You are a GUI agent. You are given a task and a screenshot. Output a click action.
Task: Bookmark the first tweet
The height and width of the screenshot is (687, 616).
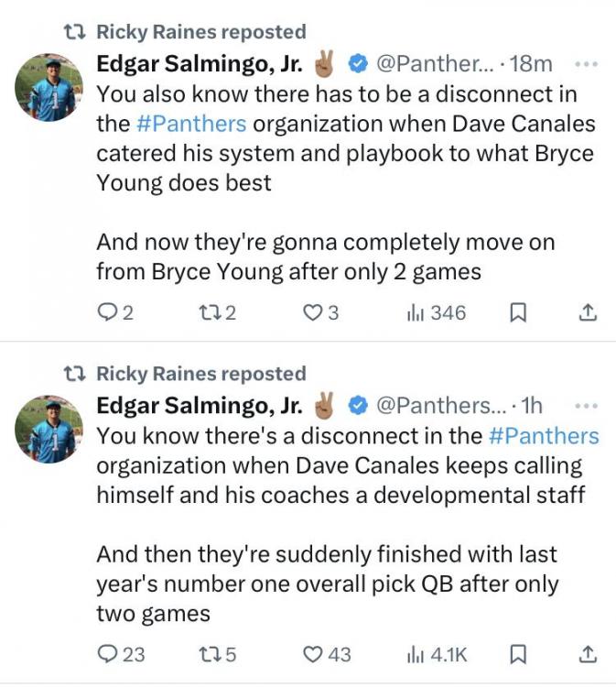[x=517, y=313]
